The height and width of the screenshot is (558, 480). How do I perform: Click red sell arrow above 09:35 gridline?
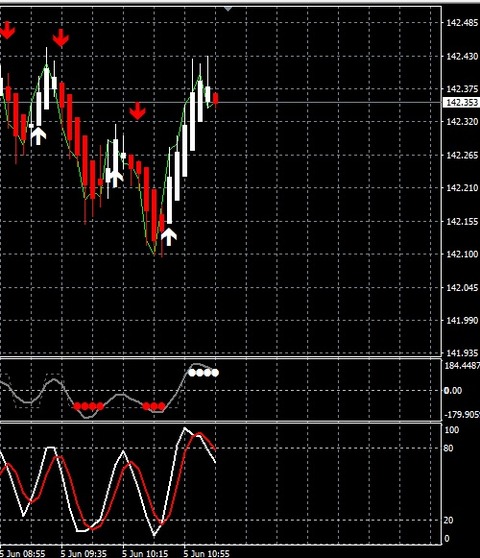pyautogui.click(x=61, y=38)
